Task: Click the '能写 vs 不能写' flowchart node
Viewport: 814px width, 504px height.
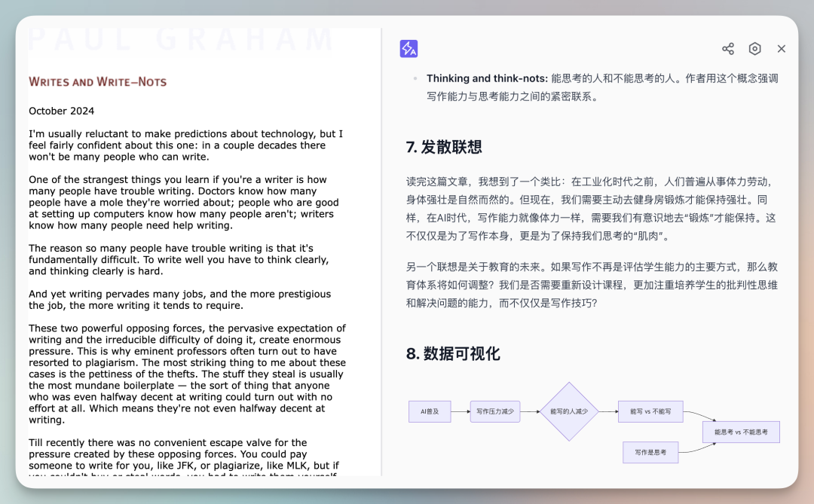Action: 650,411
